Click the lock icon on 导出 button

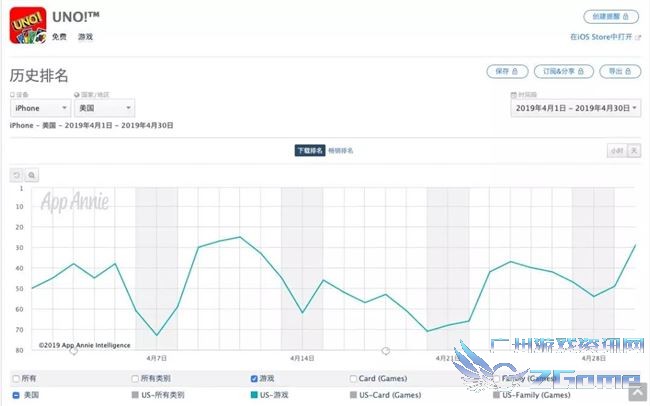[x=628, y=71]
